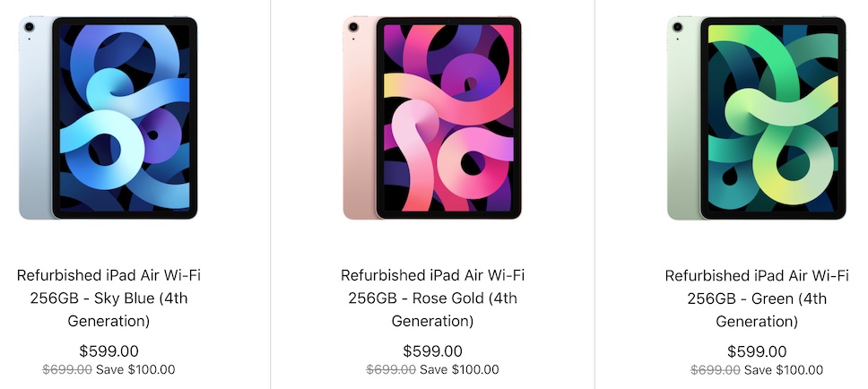Click Save $100.00 text for Rose Gold iPad

(459, 369)
